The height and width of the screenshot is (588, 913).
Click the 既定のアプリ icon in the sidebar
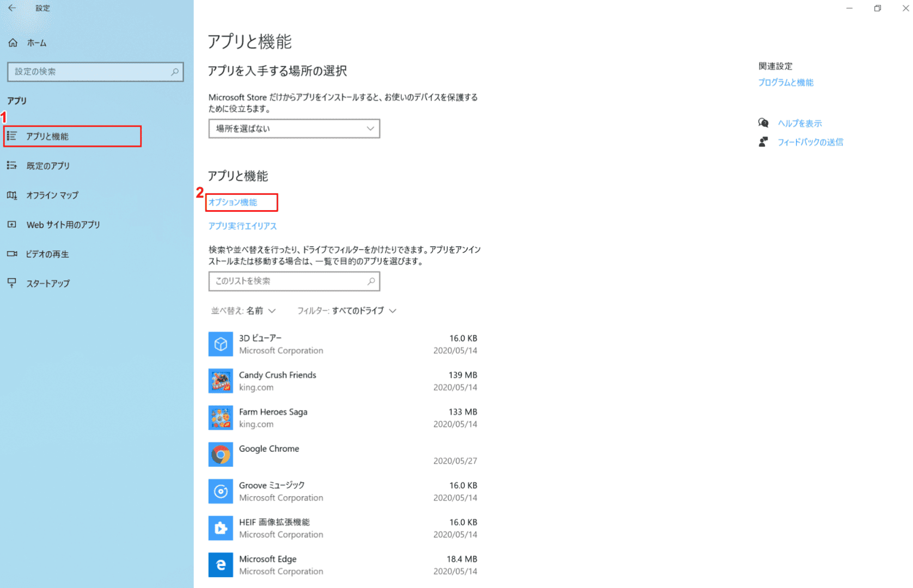point(12,166)
